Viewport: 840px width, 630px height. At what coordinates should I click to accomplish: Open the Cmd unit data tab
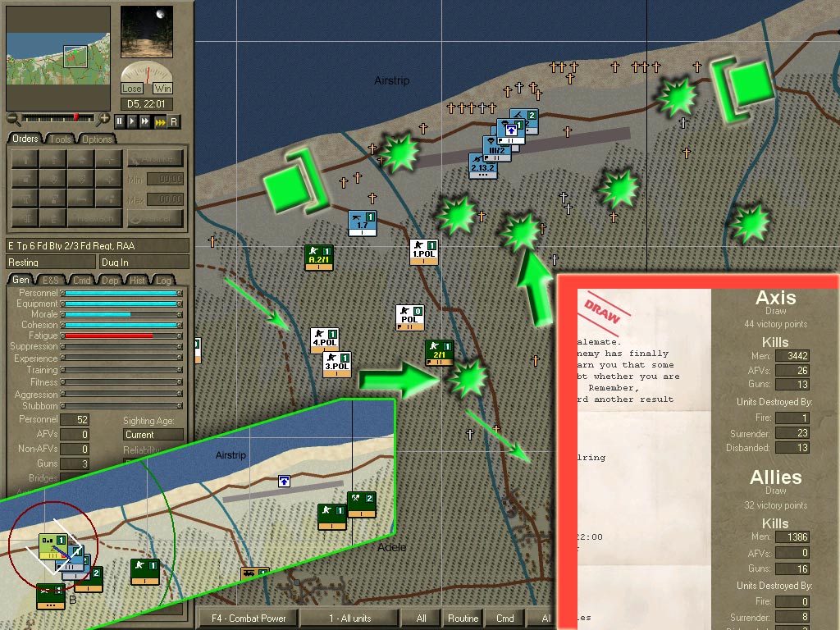(81, 281)
